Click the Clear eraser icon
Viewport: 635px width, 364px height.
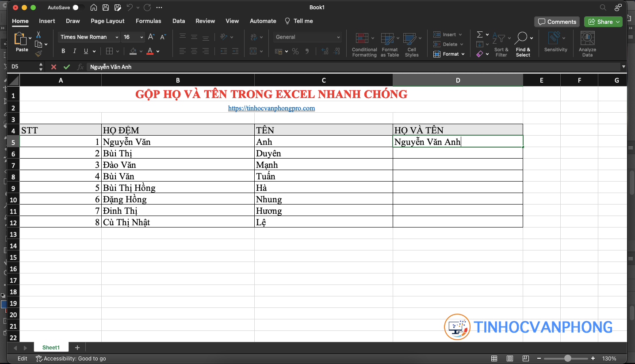point(480,54)
